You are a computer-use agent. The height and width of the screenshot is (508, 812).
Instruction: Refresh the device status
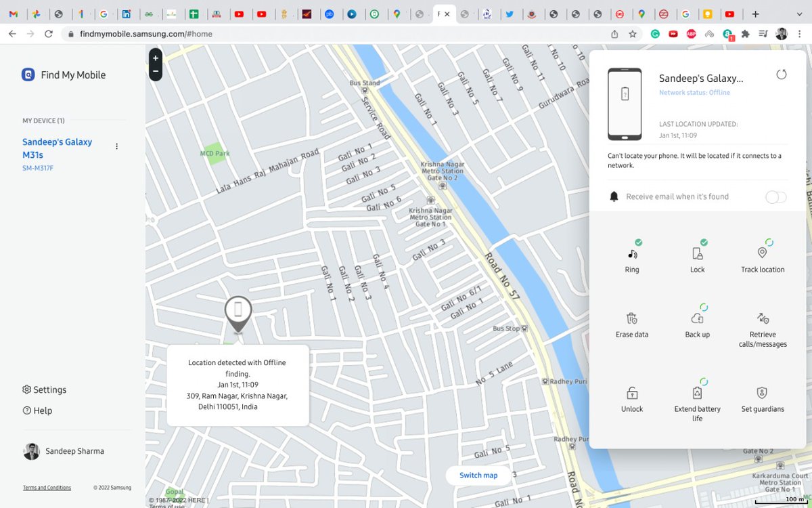point(782,75)
